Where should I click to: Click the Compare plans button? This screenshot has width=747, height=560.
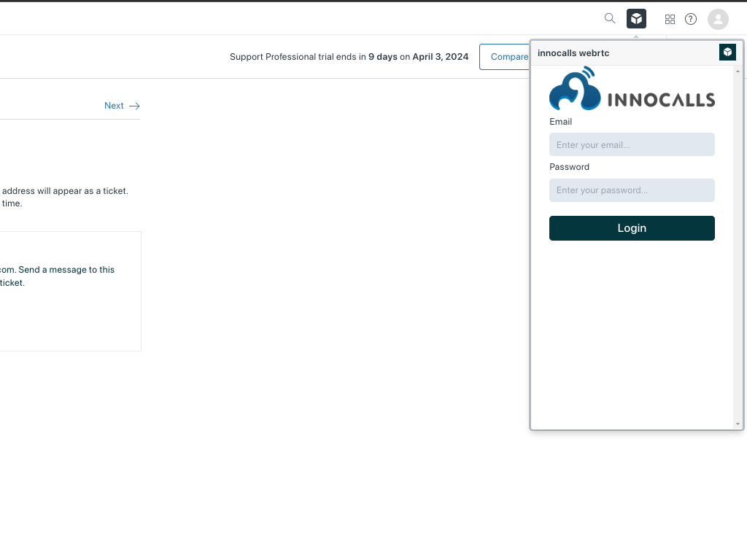pos(505,57)
